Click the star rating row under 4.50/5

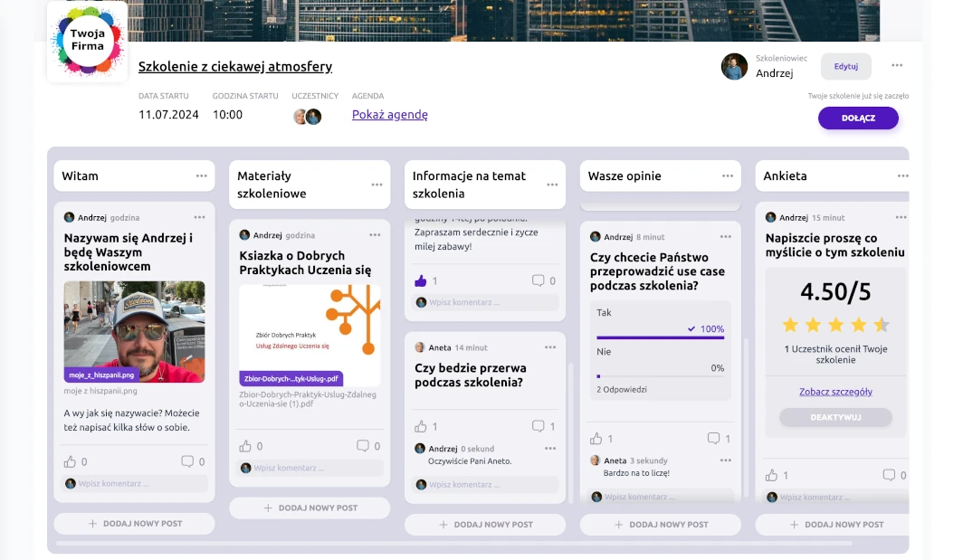835,325
